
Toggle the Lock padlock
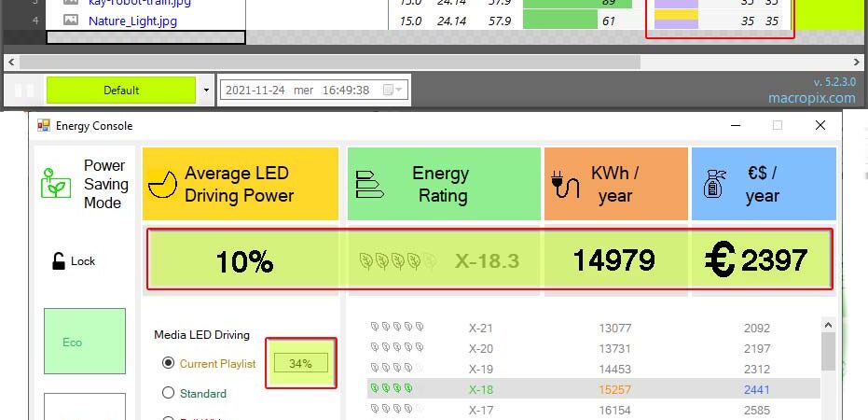tap(59, 261)
